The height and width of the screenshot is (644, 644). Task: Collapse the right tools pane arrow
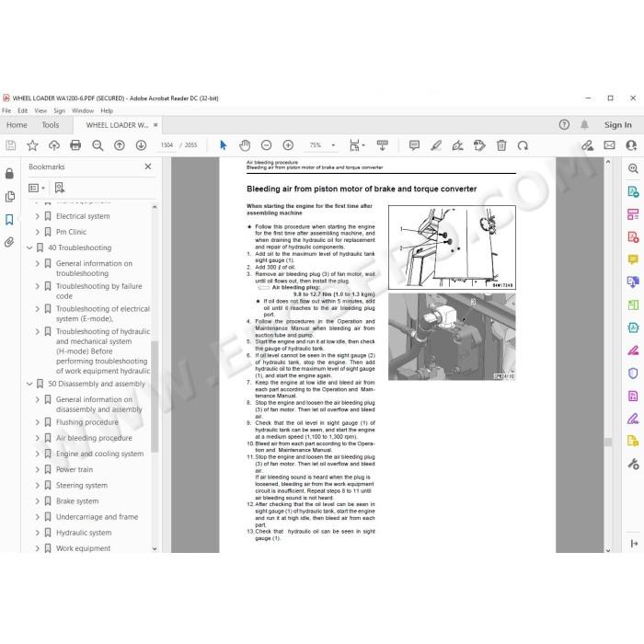pos(634,544)
